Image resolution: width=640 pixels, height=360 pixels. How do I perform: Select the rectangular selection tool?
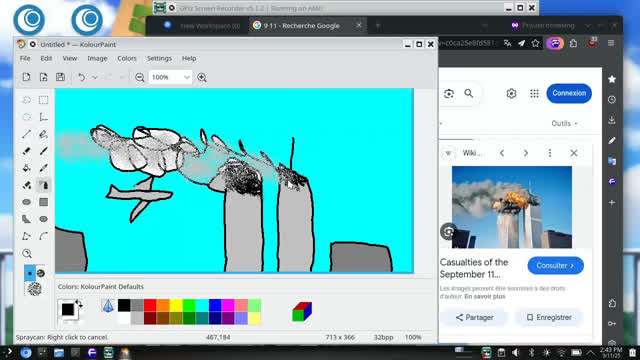(43, 100)
